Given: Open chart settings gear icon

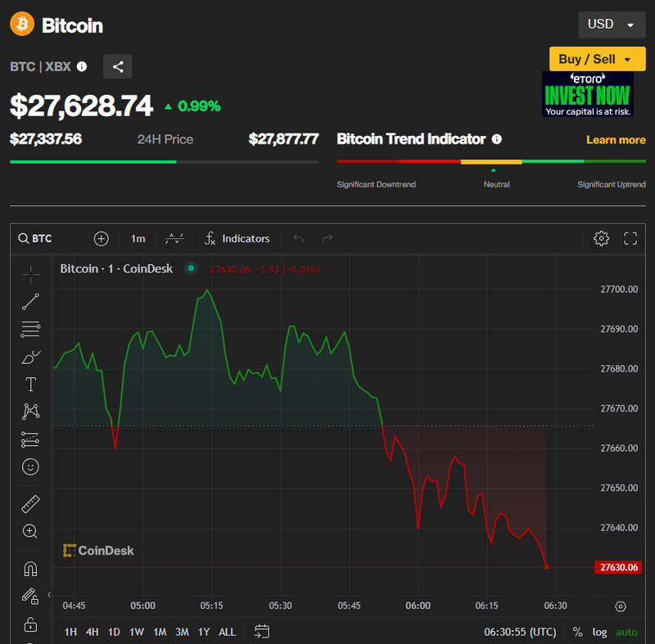Looking at the screenshot, I should tap(601, 238).
